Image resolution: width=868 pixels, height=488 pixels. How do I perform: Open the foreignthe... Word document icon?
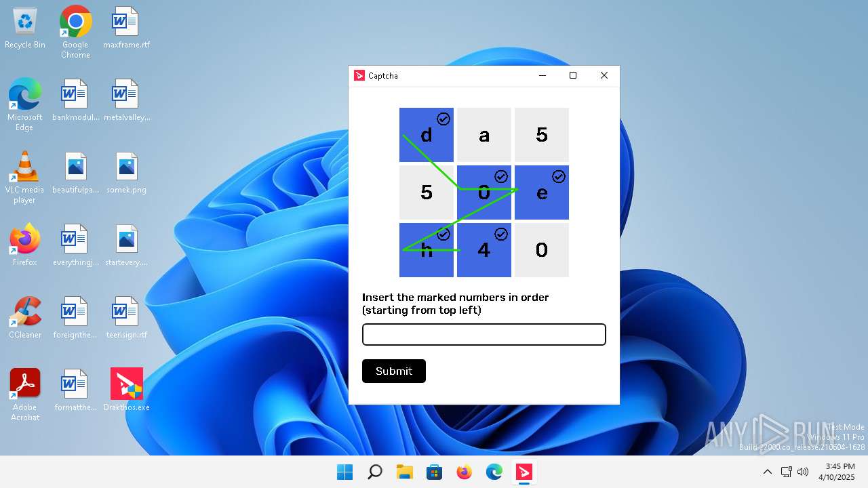click(x=75, y=319)
